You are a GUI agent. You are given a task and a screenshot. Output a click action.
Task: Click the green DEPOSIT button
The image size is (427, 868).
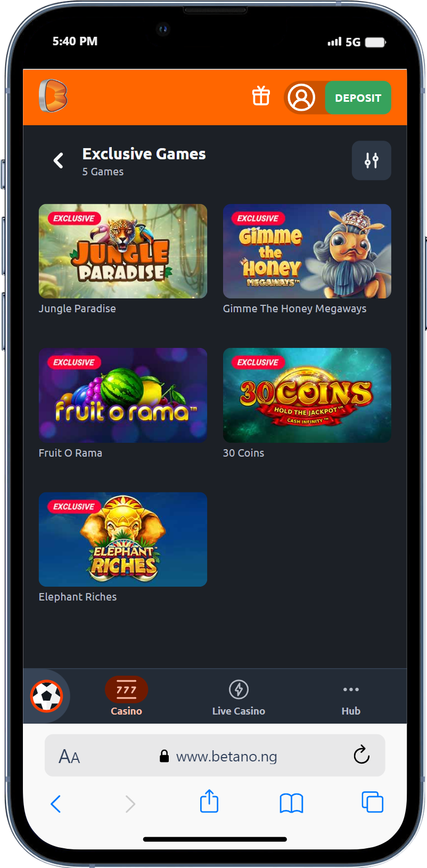pyautogui.click(x=358, y=98)
